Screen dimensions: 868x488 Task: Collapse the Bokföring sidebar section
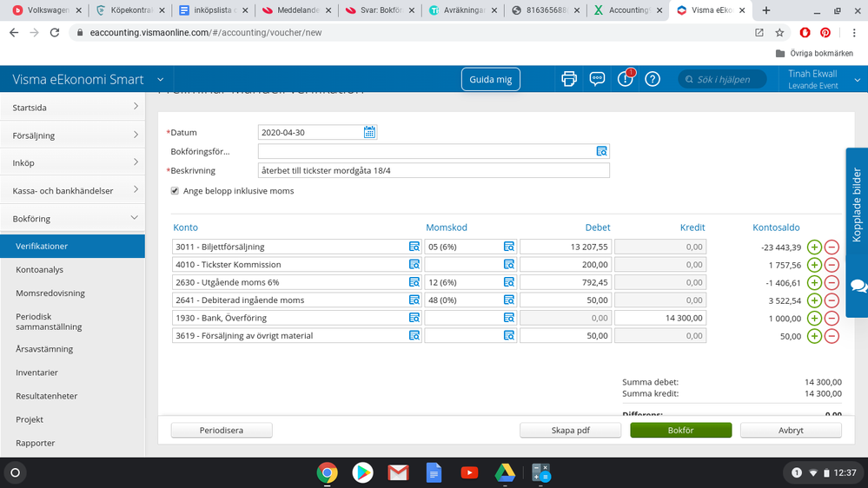72,219
